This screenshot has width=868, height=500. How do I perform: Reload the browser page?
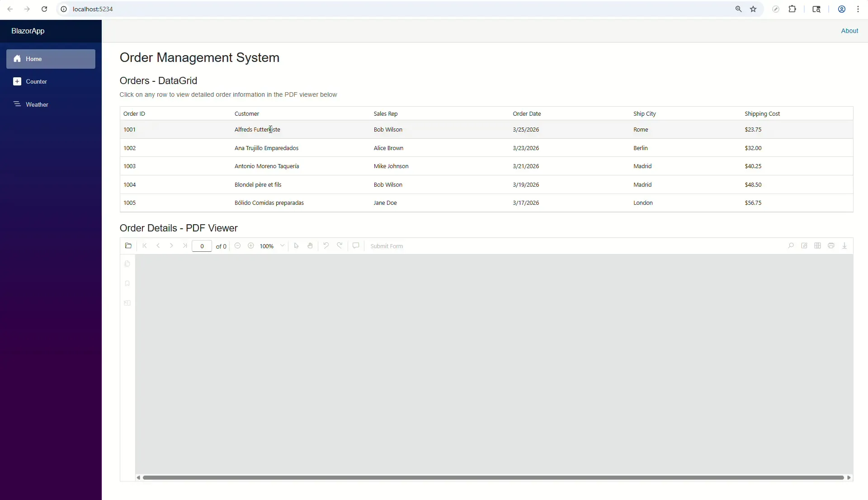point(44,9)
